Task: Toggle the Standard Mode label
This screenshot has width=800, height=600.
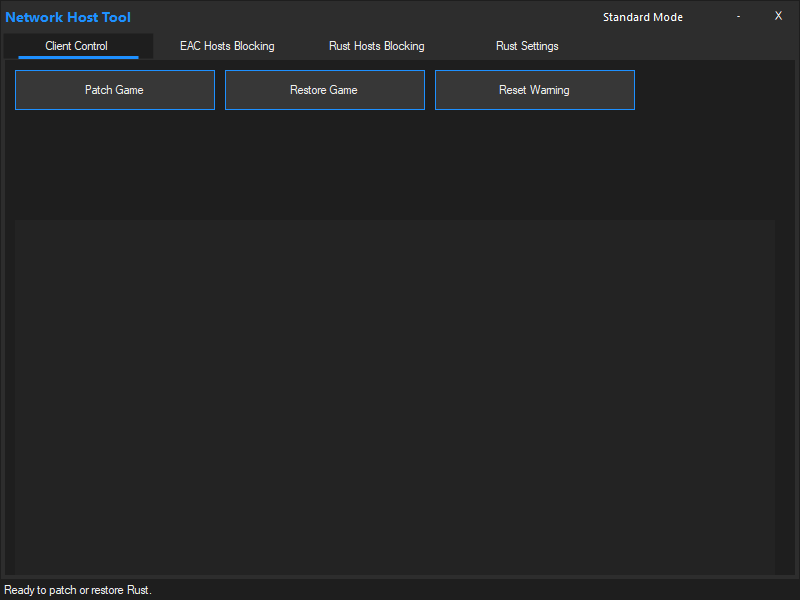Action: pos(642,17)
